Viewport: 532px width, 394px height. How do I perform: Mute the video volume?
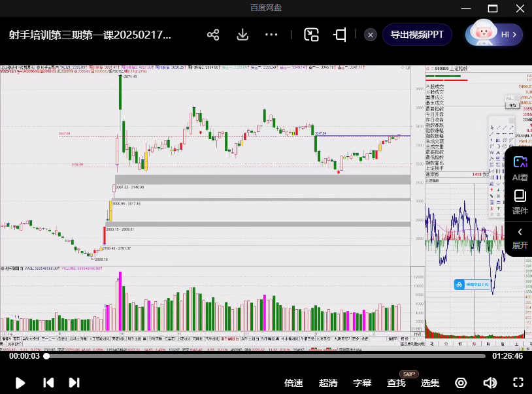click(x=490, y=383)
